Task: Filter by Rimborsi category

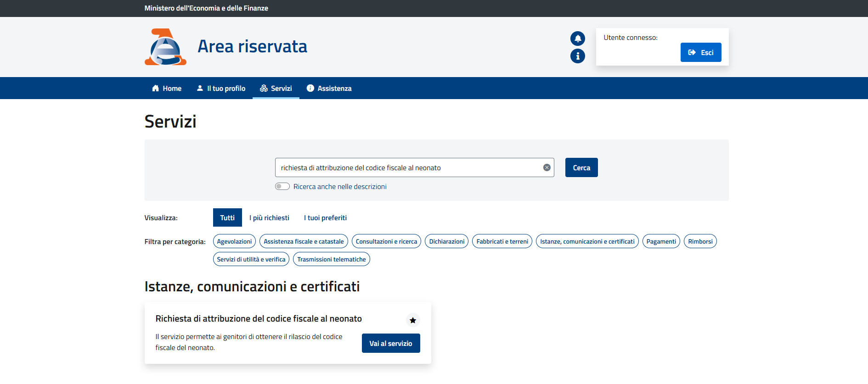Action: (x=700, y=241)
